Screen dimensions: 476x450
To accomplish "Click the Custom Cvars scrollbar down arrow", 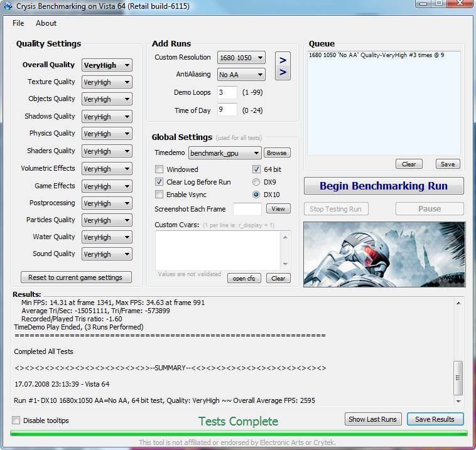I will point(285,264).
